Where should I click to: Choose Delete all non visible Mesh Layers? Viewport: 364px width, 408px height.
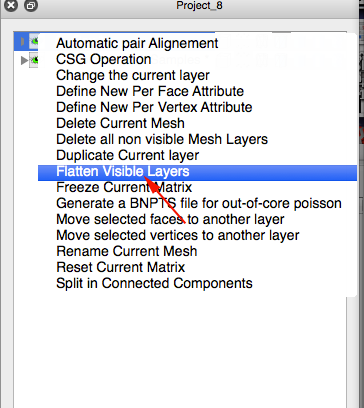[x=197, y=140]
